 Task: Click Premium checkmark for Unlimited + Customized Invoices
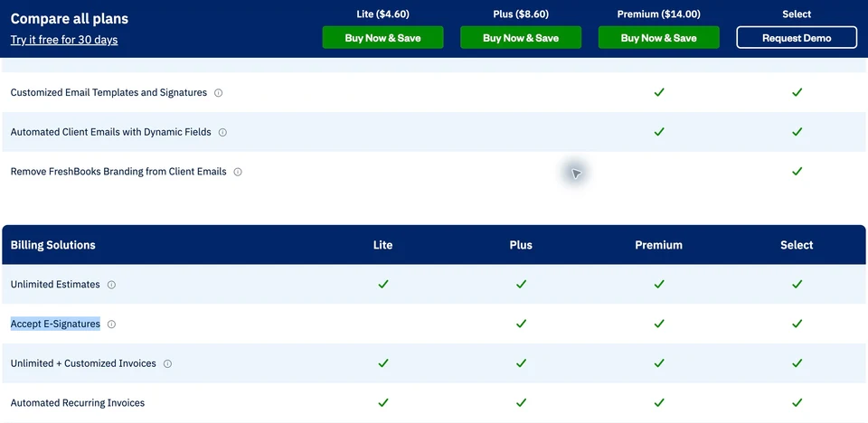coord(659,363)
